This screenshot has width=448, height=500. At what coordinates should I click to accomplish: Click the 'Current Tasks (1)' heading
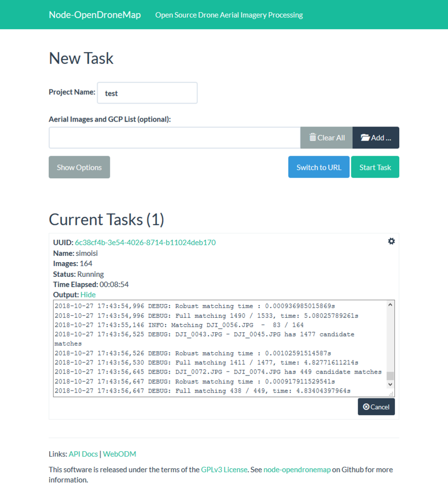[106, 219]
